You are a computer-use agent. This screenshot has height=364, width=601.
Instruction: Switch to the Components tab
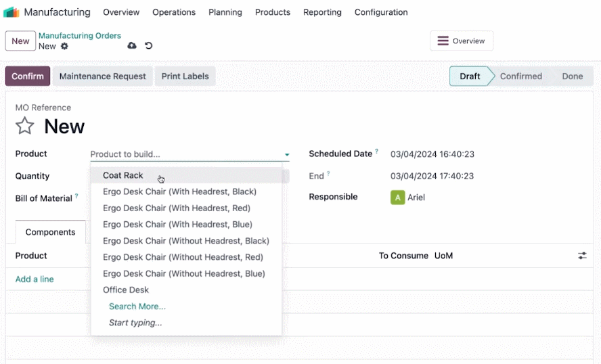point(50,232)
